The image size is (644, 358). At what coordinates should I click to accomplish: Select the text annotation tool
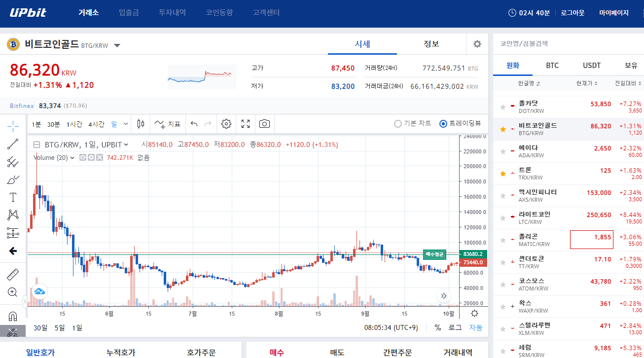click(13, 197)
